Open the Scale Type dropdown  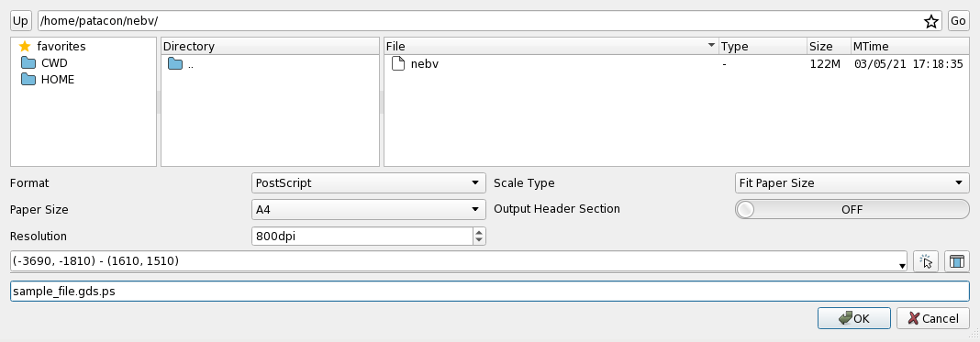[x=852, y=183]
